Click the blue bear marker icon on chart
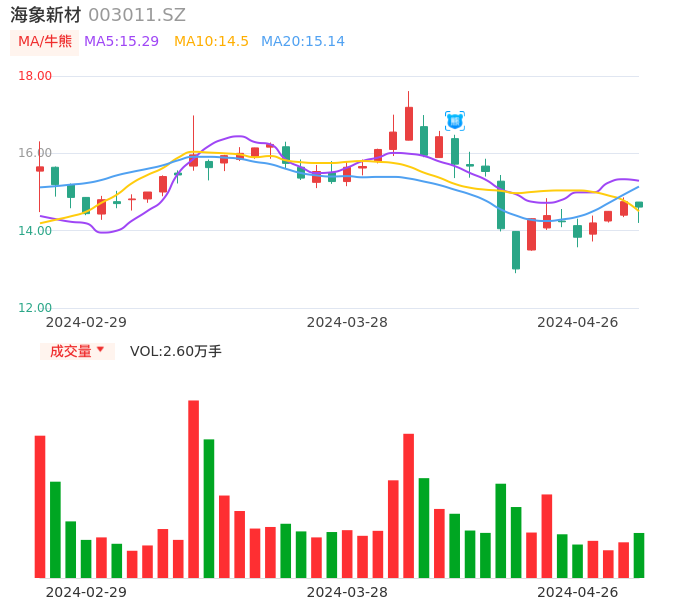 point(455,121)
